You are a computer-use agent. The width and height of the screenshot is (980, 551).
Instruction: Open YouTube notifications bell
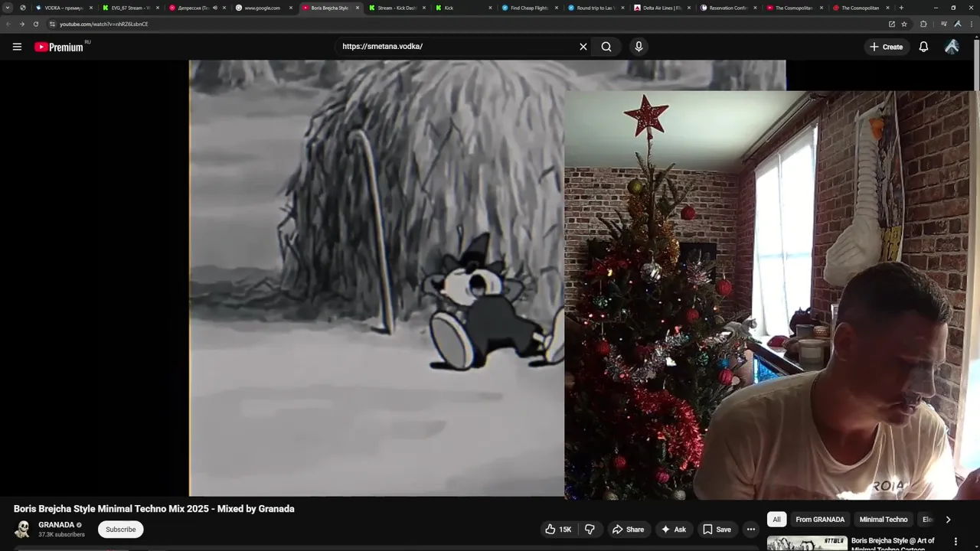pos(923,47)
